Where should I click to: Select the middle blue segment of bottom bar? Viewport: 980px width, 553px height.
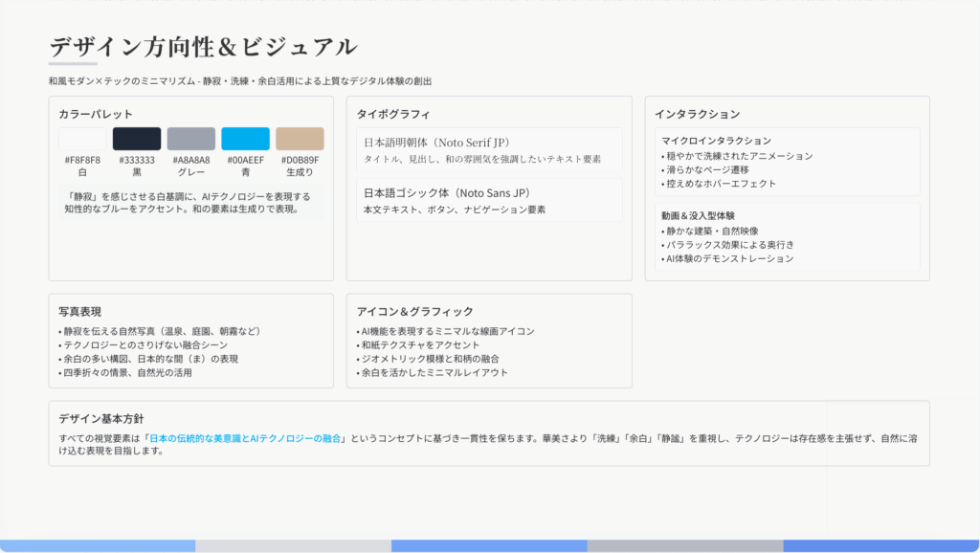[489, 545]
